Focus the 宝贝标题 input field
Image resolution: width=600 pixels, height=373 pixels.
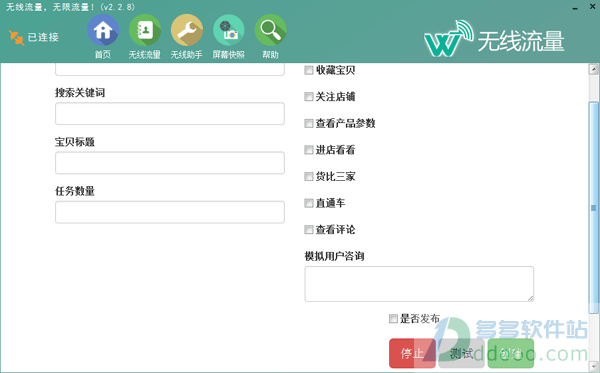click(170, 163)
